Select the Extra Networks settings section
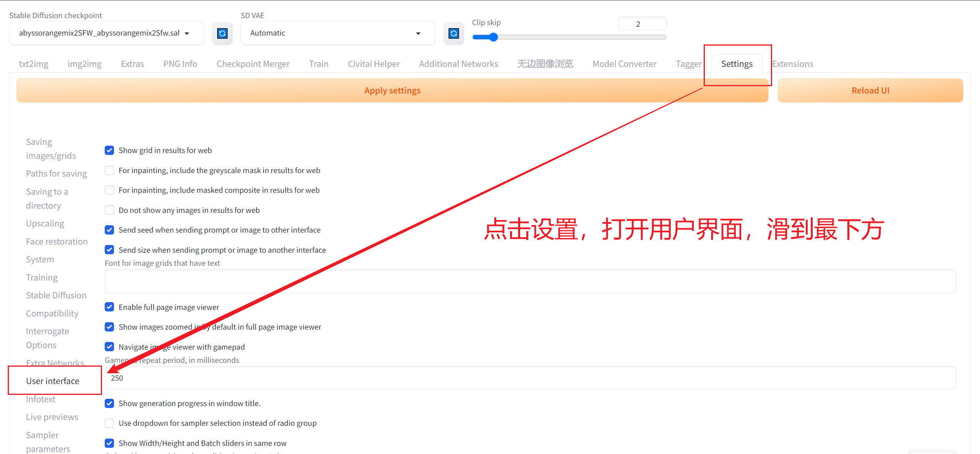Screen dimensions: 980x454 [x=55, y=362]
